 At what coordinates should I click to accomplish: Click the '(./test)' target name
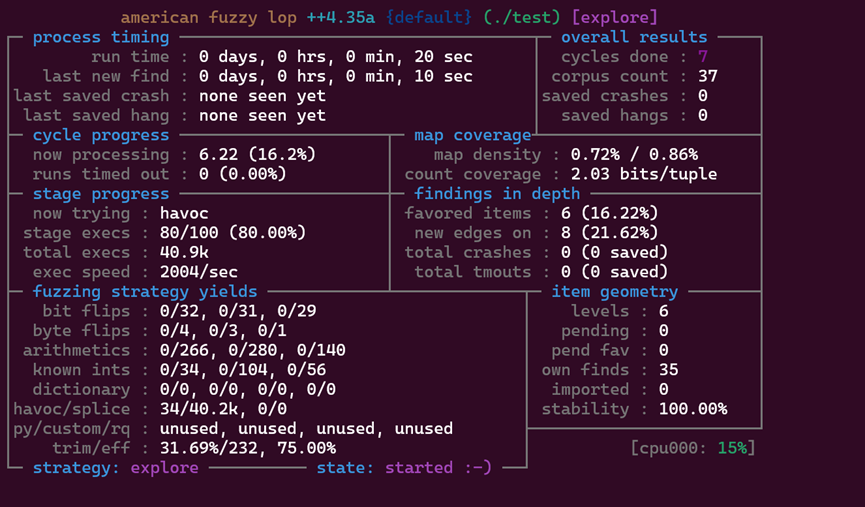[x=522, y=18]
